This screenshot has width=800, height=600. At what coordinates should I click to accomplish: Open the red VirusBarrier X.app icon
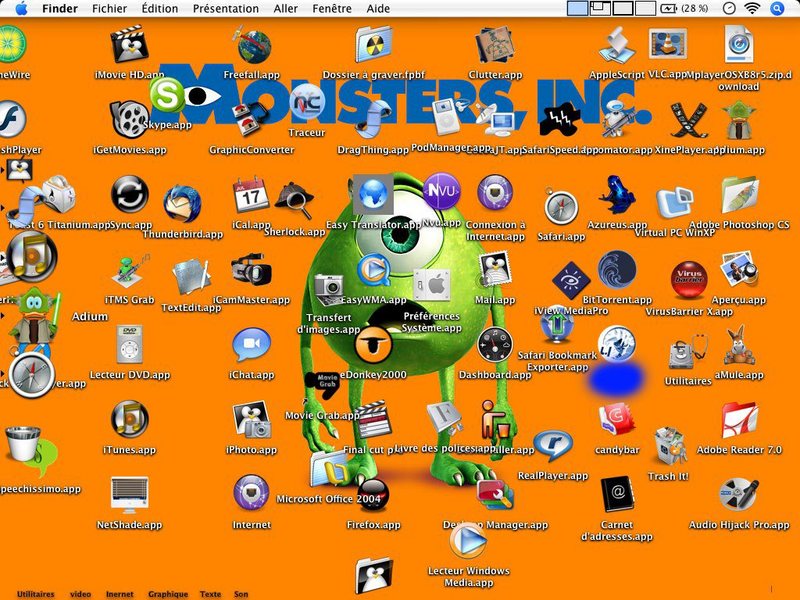(689, 280)
